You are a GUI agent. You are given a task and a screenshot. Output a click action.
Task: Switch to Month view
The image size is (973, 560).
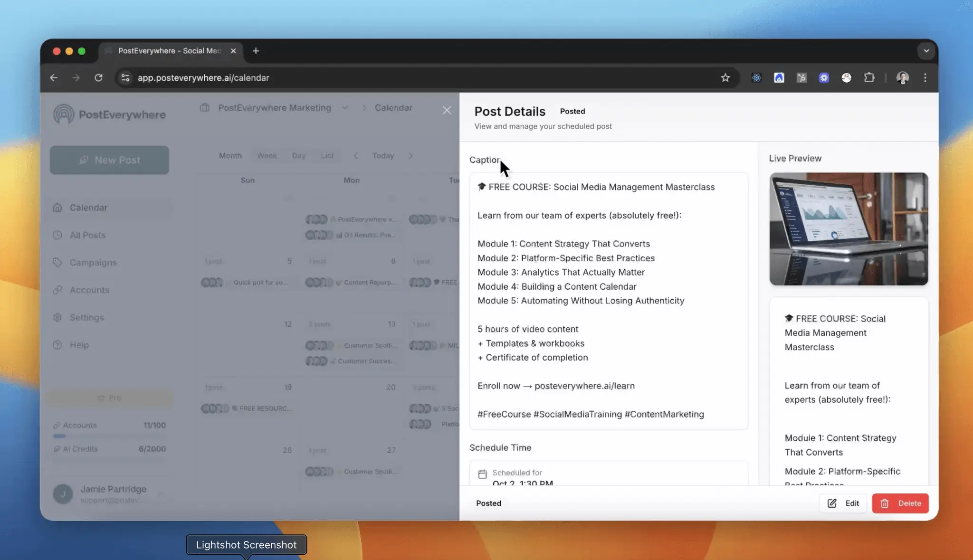tap(230, 156)
